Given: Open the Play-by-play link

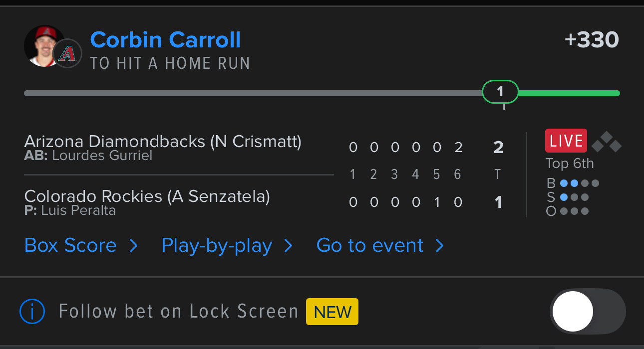Looking at the screenshot, I should point(217,246).
